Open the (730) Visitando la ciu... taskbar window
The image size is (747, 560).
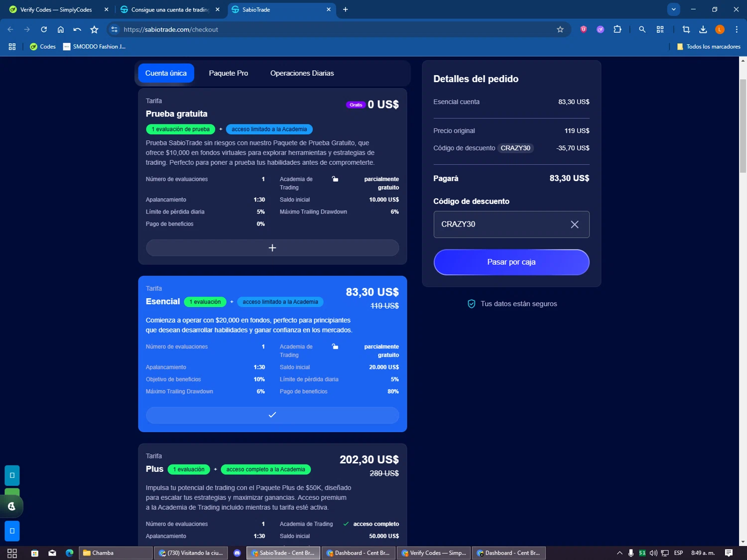(191, 553)
